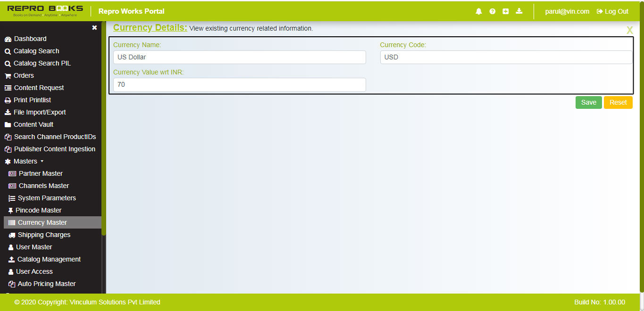Go to Auto Pricing Master
This screenshot has height=311, width=644.
pos(46,284)
